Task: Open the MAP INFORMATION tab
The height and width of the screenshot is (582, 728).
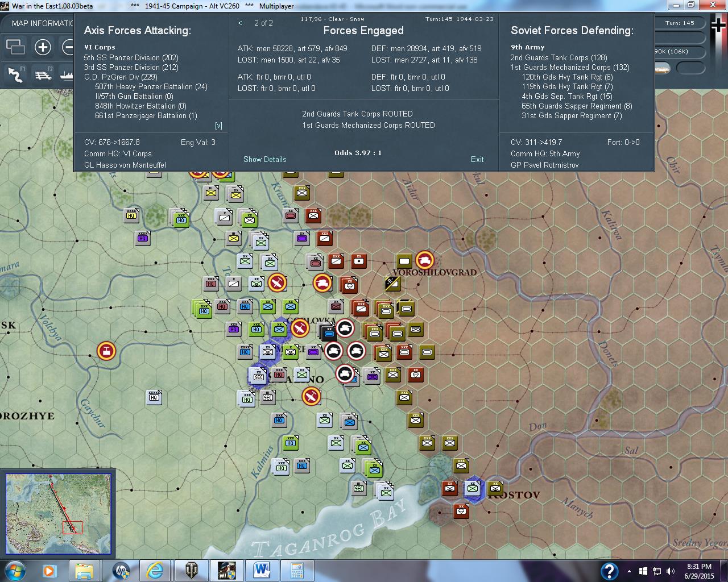Action: [x=43, y=23]
